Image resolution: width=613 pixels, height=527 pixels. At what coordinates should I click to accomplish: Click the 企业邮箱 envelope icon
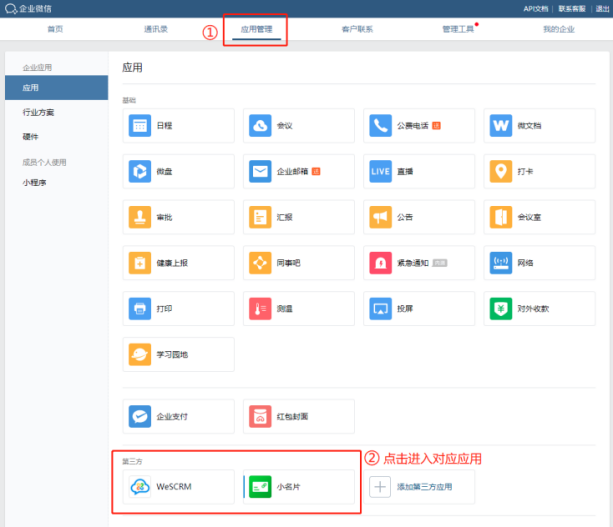tap(260, 171)
